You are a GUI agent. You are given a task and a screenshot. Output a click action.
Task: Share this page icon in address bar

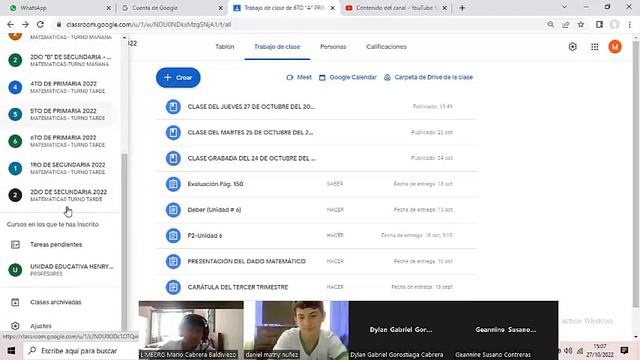566,24
